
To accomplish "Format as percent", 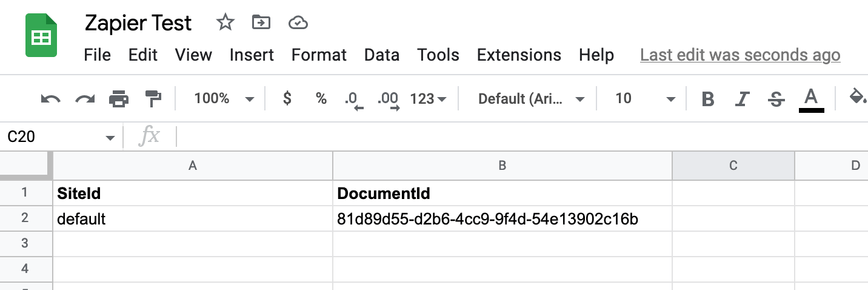I will [321, 98].
